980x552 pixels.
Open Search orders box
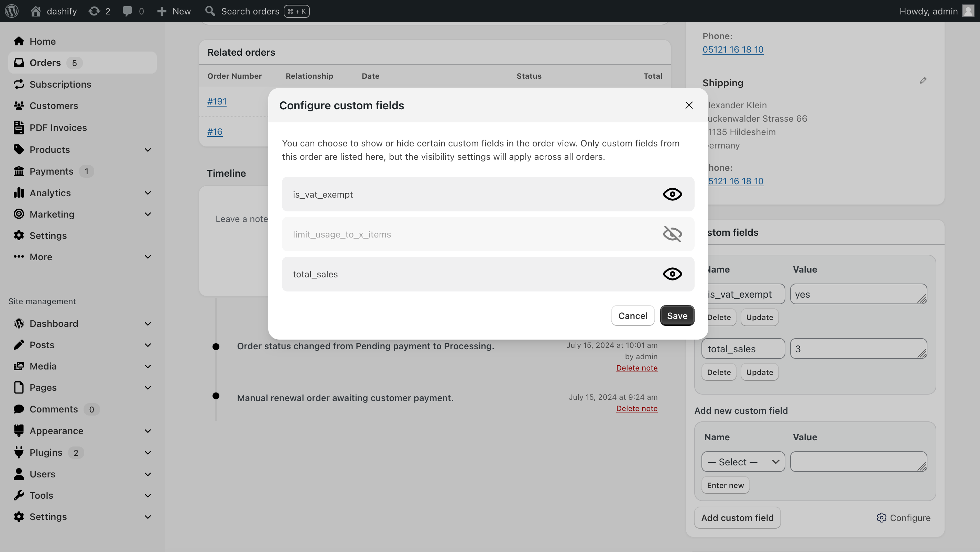click(x=257, y=11)
